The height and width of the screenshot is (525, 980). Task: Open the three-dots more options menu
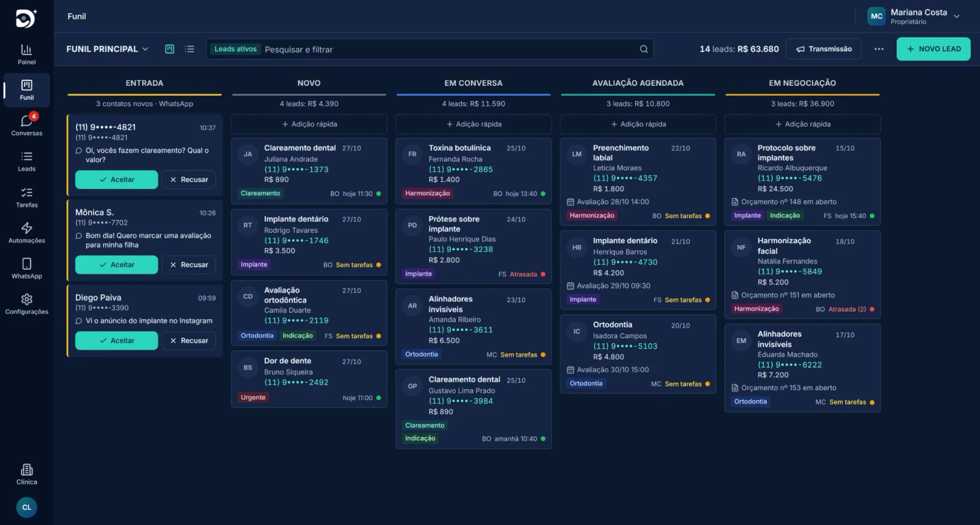(x=879, y=49)
